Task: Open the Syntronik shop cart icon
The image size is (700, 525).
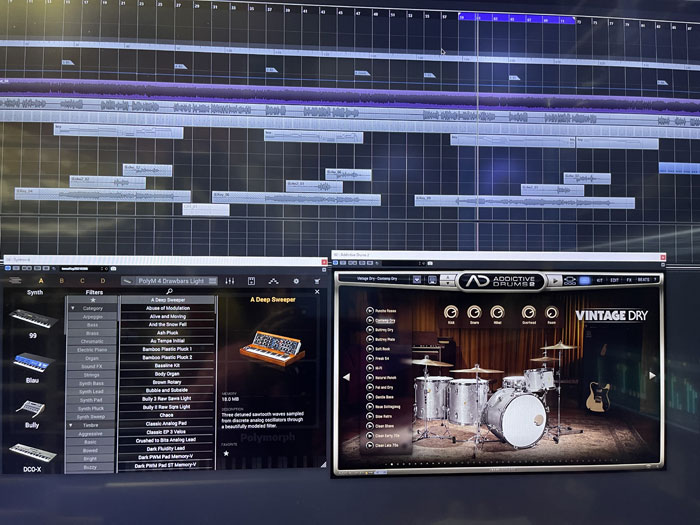Action: [x=317, y=281]
